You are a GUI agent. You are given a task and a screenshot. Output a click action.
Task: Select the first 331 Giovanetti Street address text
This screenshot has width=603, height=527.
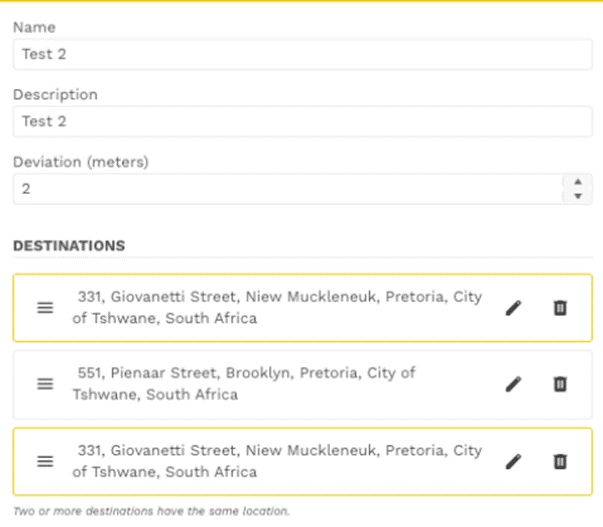point(277,307)
